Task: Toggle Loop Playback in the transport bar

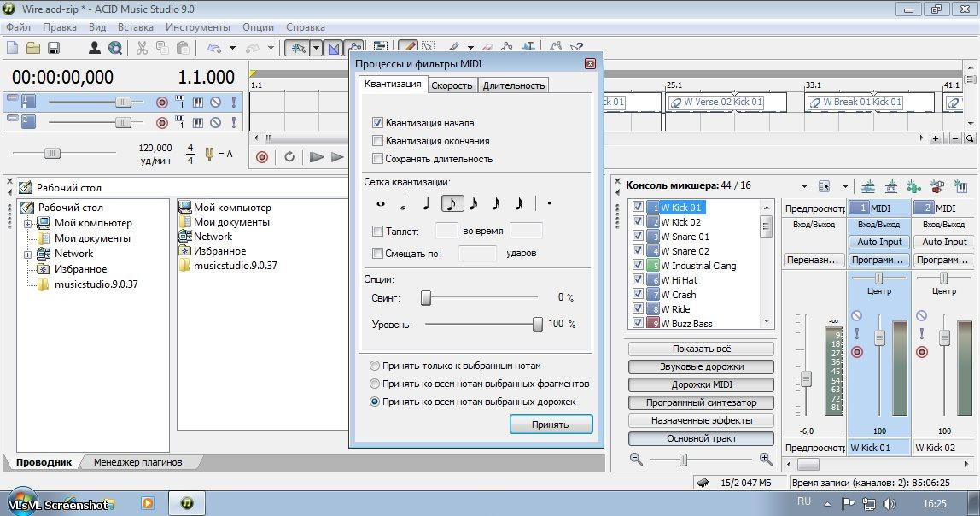Action: coord(289,157)
